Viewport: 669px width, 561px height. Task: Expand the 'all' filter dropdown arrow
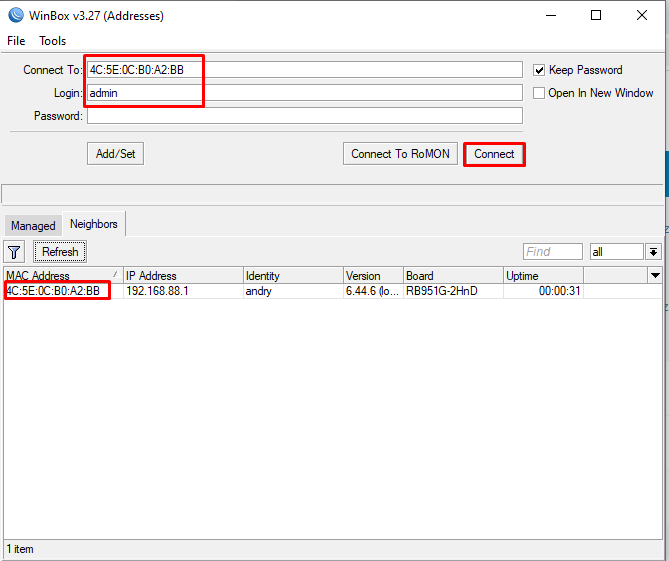pyautogui.click(x=654, y=252)
